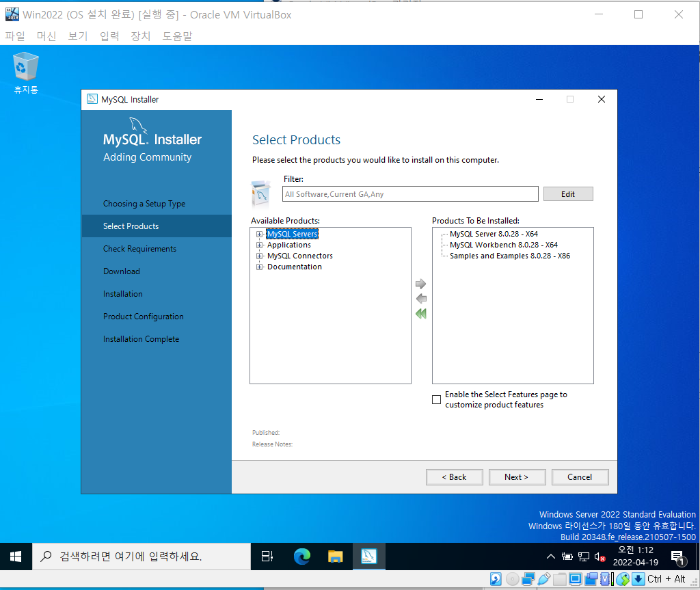Click the left arrow to remove product
The height and width of the screenshot is (590, 700).
point(421,299)
